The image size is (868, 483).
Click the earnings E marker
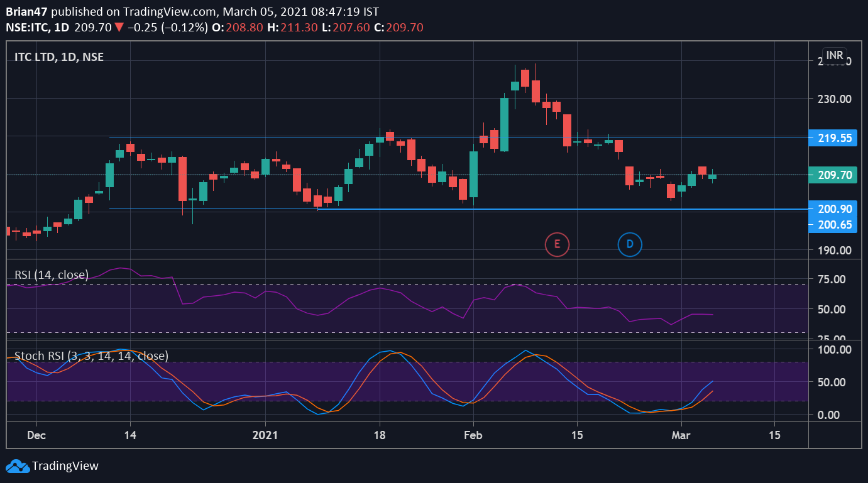click(557, 244)
